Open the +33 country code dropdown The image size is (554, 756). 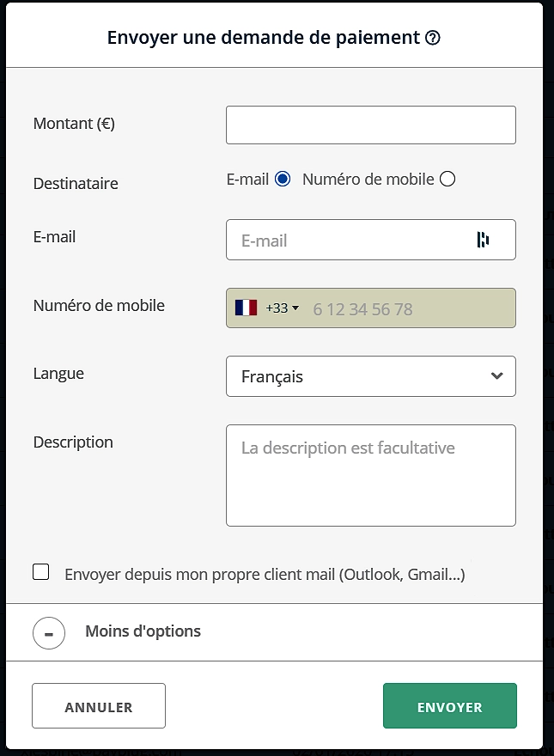point(282,307)
